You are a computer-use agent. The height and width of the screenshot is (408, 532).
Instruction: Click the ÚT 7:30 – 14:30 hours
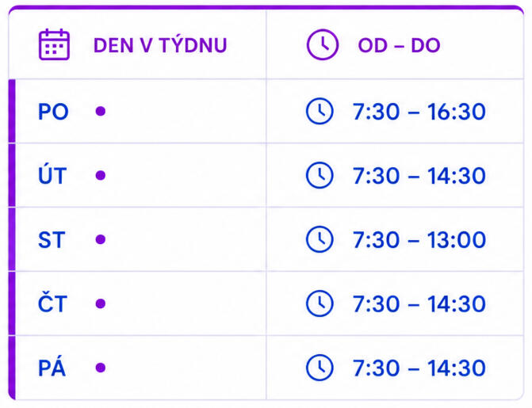coord(419,176)
